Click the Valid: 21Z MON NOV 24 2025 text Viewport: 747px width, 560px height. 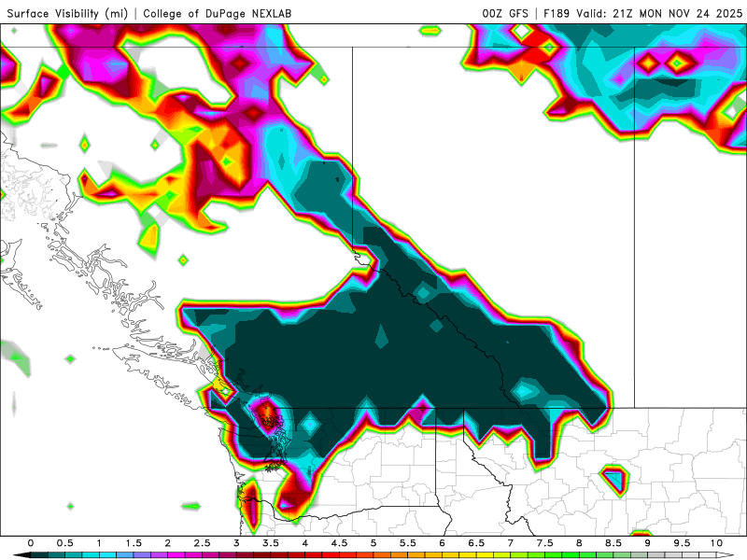(x=659, y=13)
